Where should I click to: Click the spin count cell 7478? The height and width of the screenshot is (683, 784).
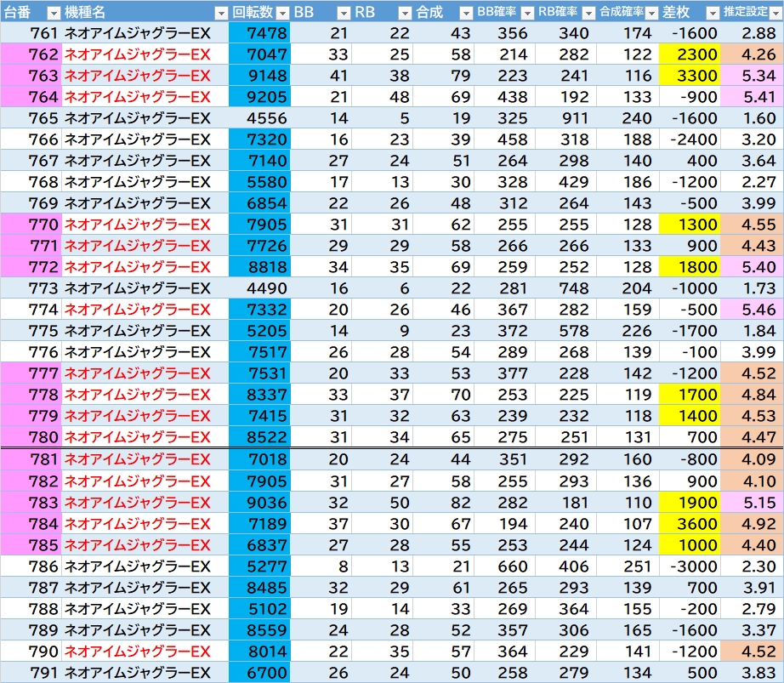coord(259,33)
